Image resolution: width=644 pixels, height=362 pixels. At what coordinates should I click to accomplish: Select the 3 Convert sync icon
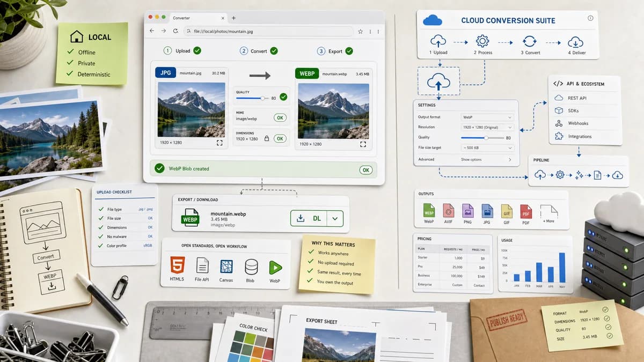pyautogui.click(x=530, y=41)
